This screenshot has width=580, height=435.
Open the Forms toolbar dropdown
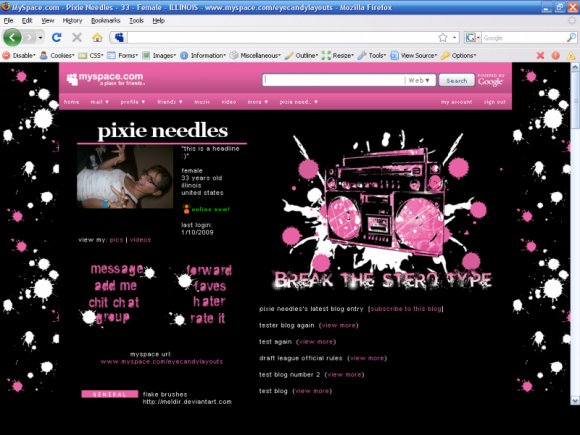[123, 55]
